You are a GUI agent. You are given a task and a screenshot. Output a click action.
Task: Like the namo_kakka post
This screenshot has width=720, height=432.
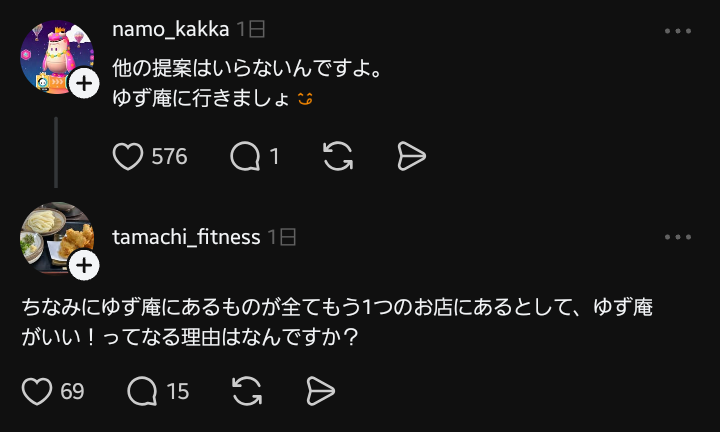point(127,157)
